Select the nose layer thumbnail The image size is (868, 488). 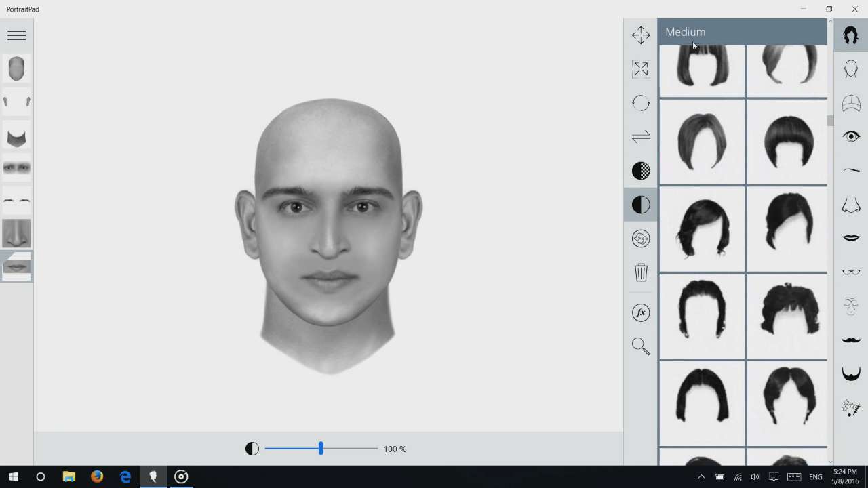[16, 233]
